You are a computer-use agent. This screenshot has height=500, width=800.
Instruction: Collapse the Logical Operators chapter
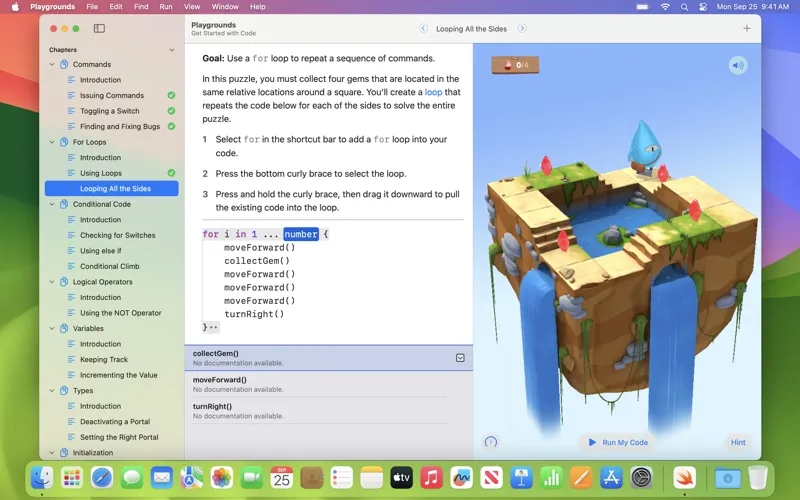52,282
